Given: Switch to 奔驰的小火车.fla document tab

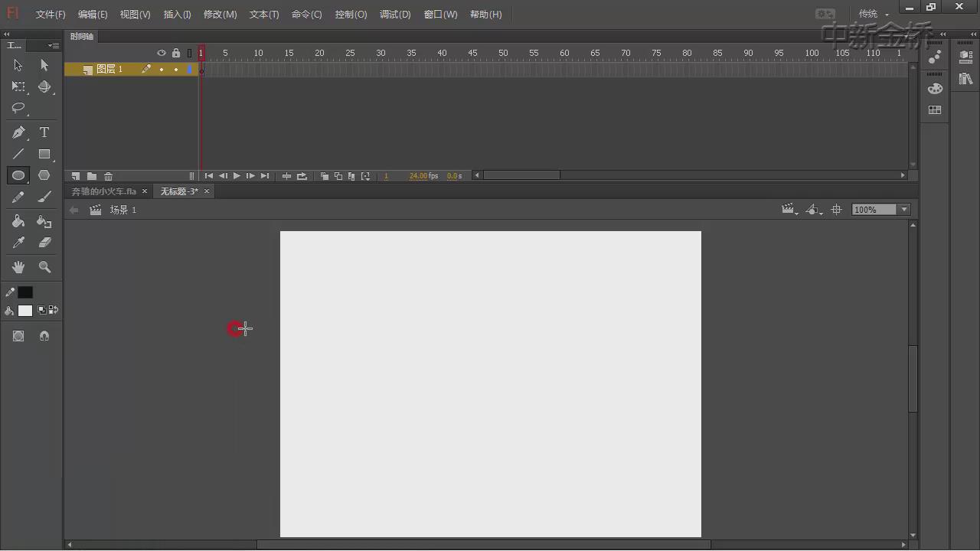Looking at the screenshot, I should pos(104,191).
